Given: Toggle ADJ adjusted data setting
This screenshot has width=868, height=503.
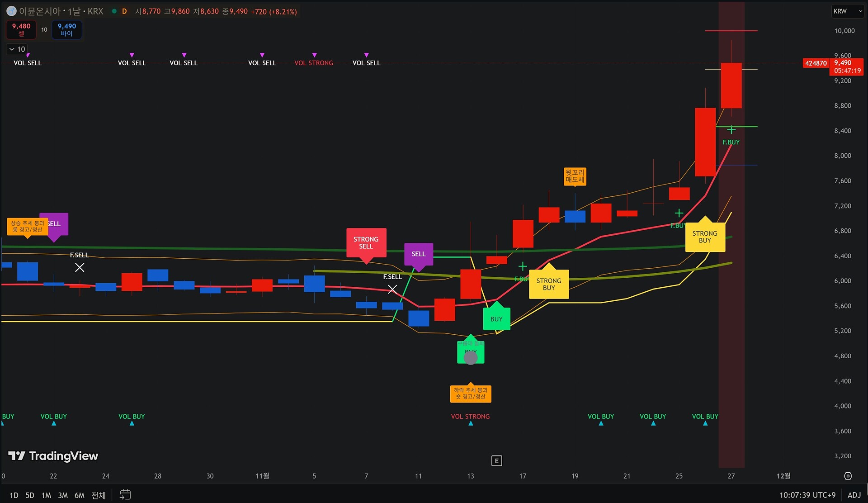Looking at the screenshot, I should (854, 495).
